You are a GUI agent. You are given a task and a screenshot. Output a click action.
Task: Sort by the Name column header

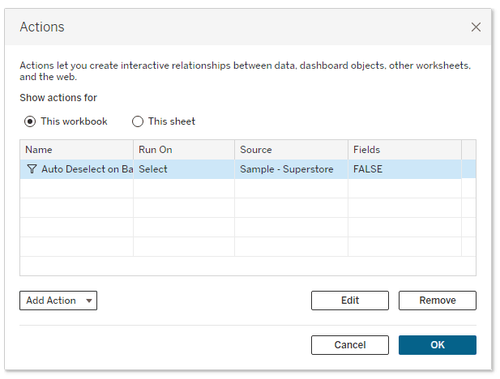[77, 150]
